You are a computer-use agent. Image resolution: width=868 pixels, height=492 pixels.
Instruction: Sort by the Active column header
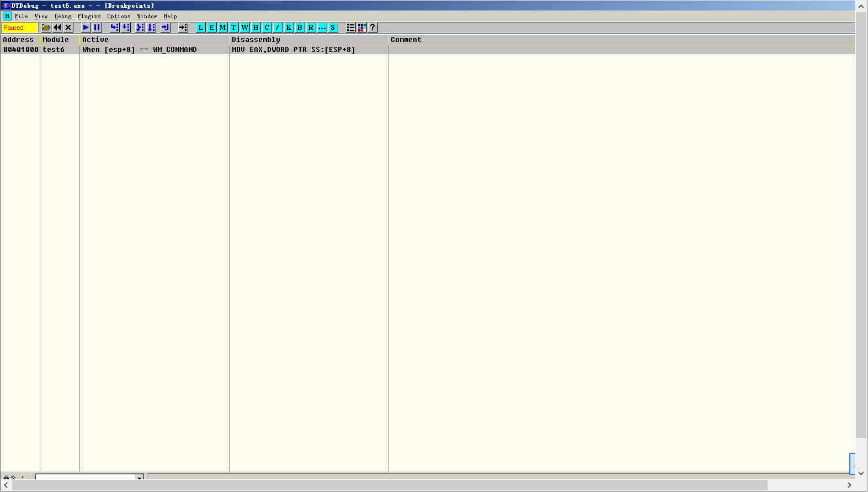[155, 40]
